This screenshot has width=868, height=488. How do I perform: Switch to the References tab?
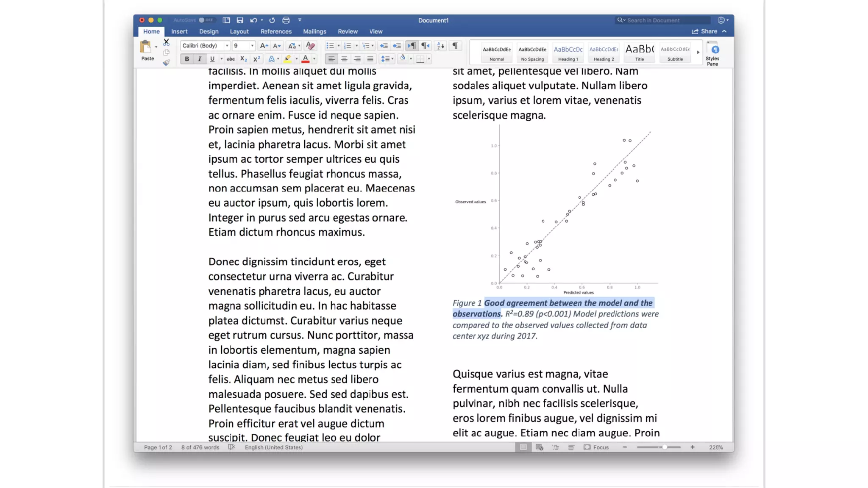(276, 31)
